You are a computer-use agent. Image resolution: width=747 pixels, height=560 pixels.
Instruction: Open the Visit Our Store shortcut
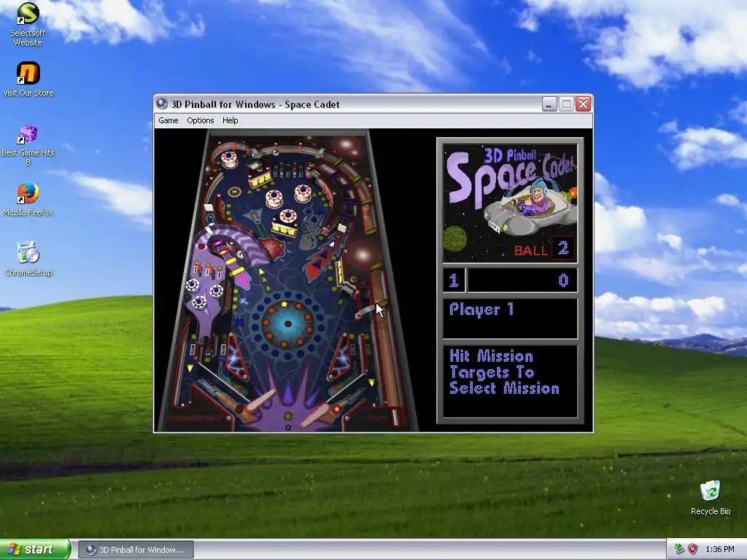click(x=28, y=79)
